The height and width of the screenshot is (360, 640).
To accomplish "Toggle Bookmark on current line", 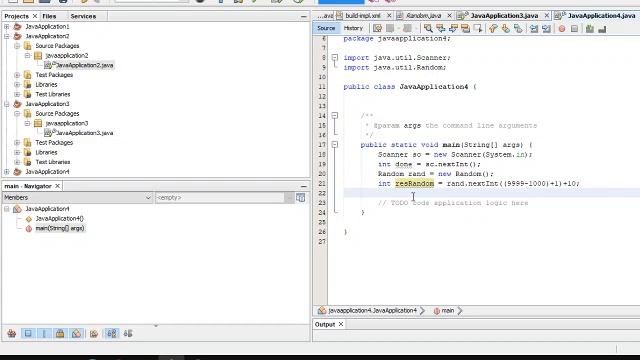I will (x=518, y=28).
